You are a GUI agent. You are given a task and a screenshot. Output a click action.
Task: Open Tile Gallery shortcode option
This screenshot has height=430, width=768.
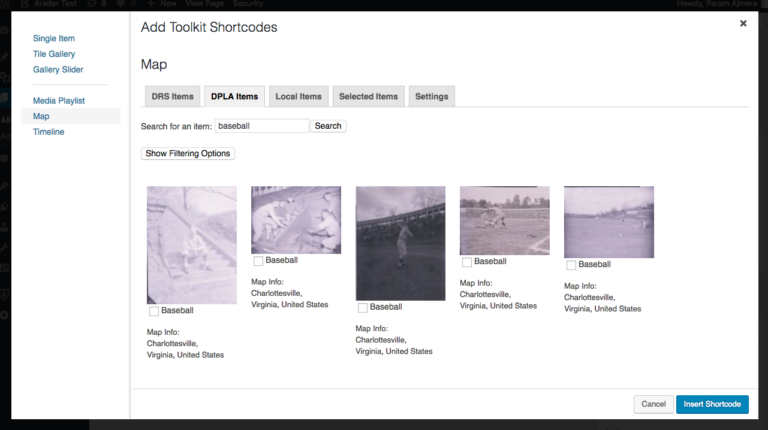(x=54, y=54)
